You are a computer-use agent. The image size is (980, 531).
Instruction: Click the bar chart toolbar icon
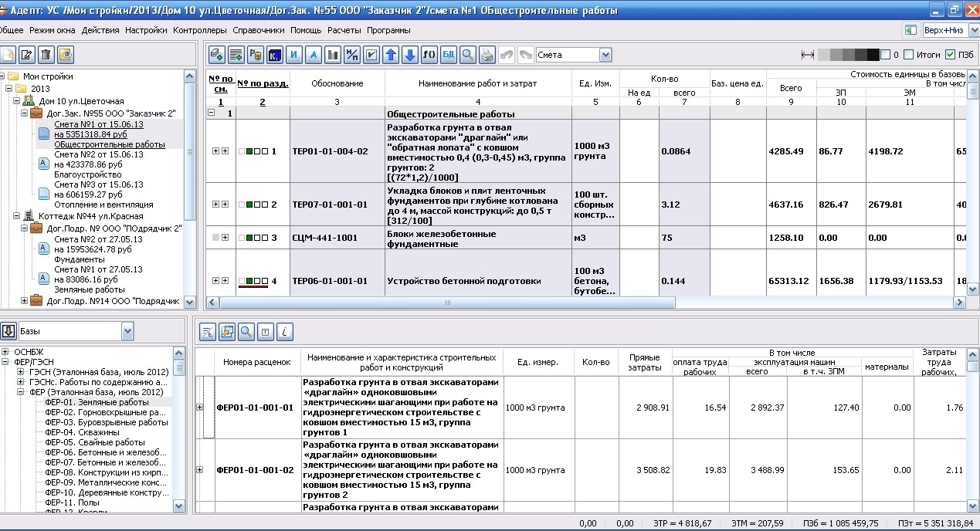click(333, 55)
